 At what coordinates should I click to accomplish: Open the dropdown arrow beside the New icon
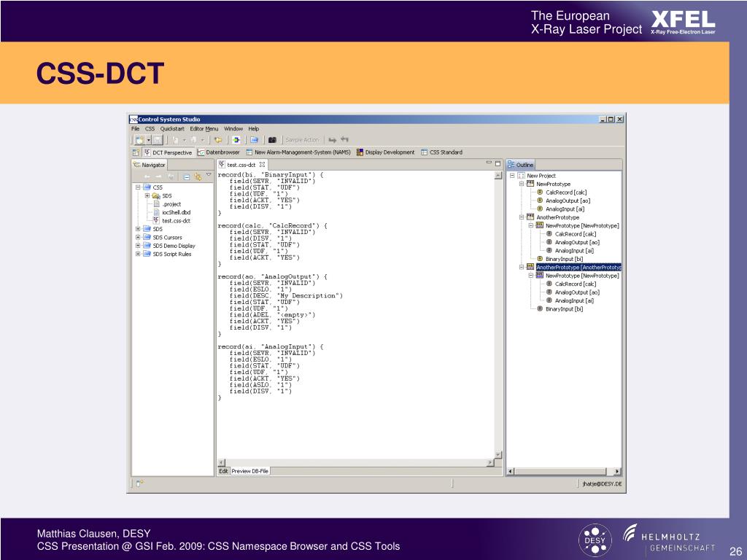click(149, 140)
